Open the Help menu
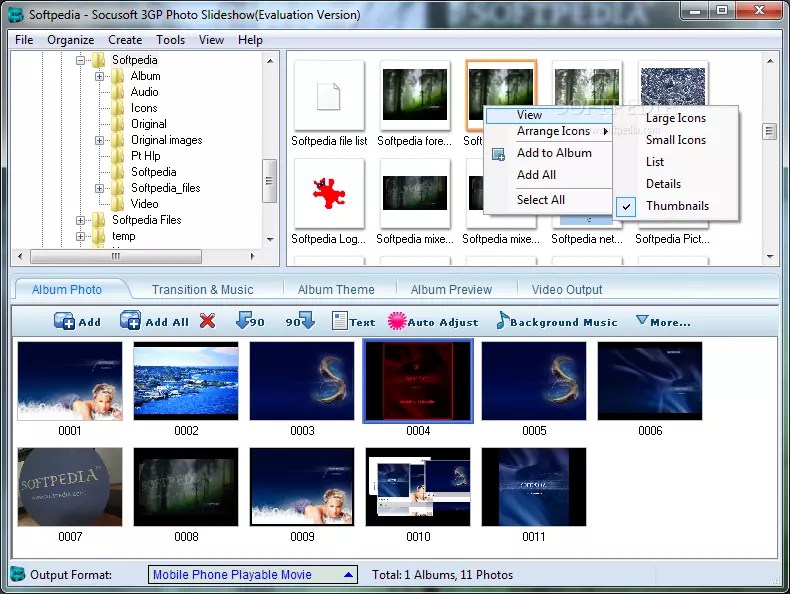Screen dimensions: 790x594 click(250, 40)
